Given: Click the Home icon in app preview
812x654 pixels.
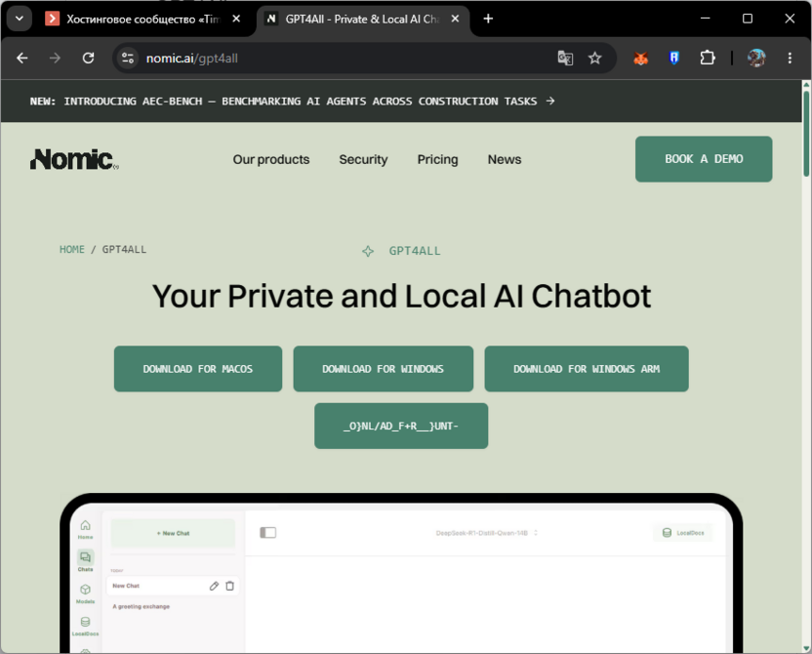Looking at the screenshot, I should [x=86, y=529].
